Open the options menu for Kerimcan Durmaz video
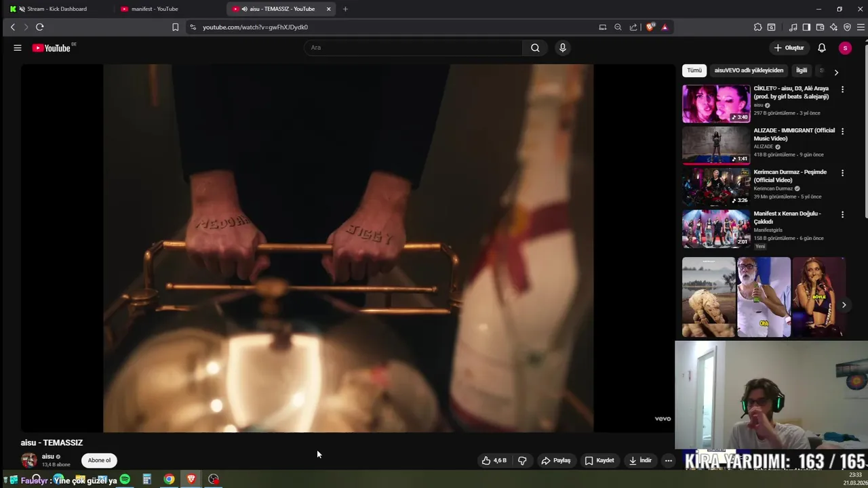The image size is (868, 488). point(842,173)
